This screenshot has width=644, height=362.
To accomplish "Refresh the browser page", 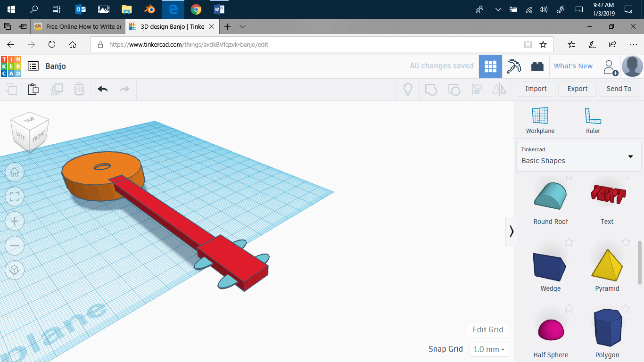I will pyautogui.click(x=52, y=45).
